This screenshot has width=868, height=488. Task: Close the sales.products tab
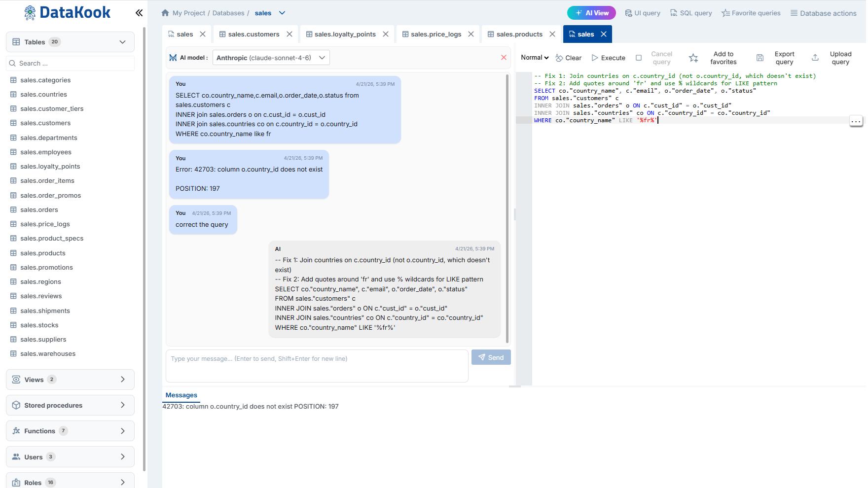click(x=552, y=34)
